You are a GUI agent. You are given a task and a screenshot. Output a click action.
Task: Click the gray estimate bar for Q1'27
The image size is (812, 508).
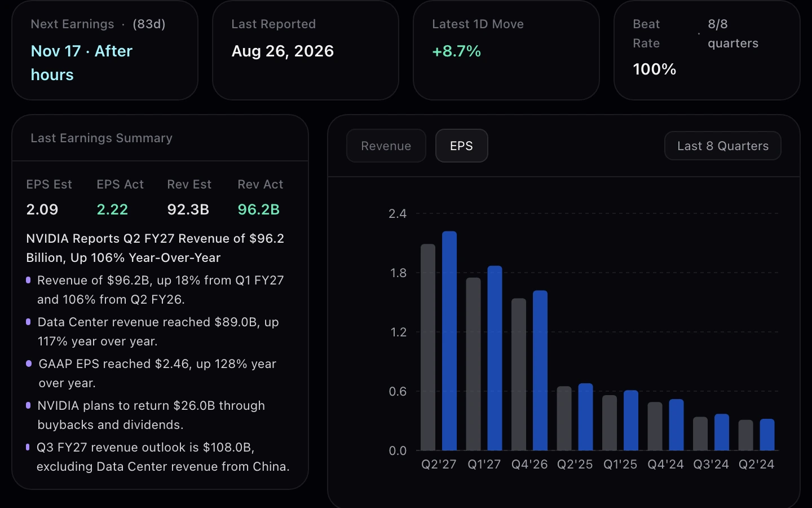[x=474, y=364]
